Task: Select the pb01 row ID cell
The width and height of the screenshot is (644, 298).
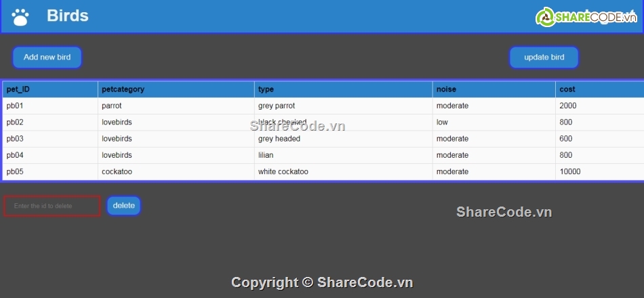Action: [x=15, y=106]
